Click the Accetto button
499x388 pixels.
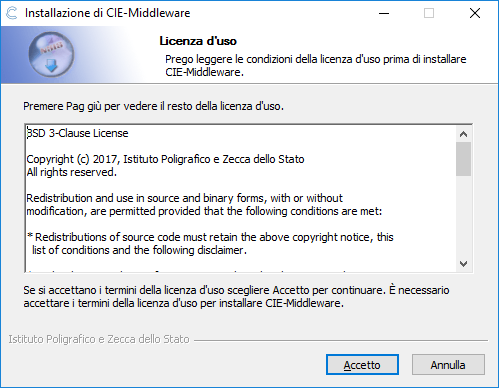pos(362,365)
